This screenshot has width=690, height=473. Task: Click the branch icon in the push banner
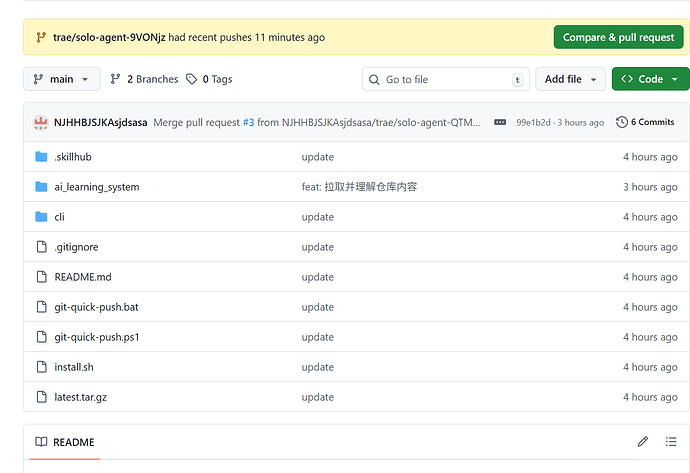[x=41, y=37]
